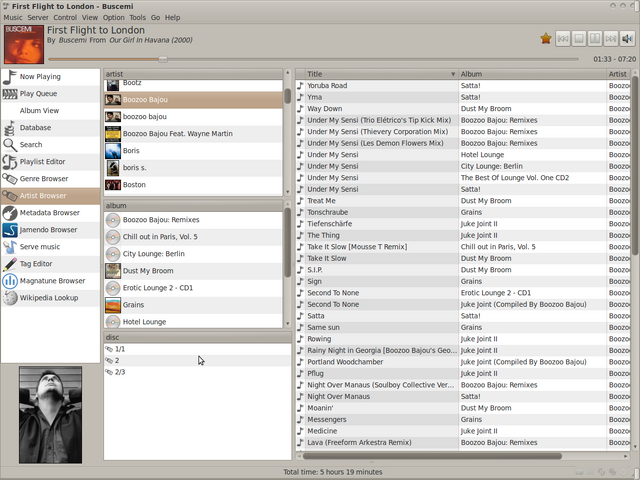Stop playback
This screenshot has height=480, width=640.
click(x=579, y=39)
